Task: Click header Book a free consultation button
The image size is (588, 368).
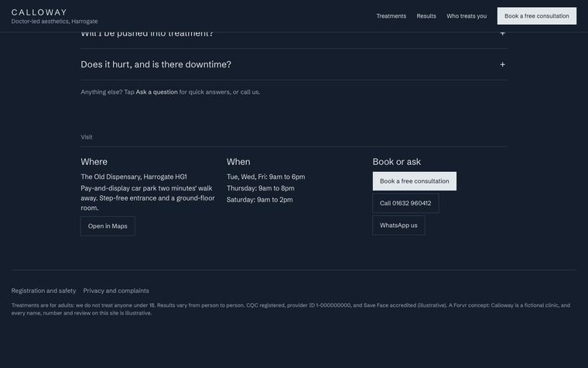Action: pos(537,16)
